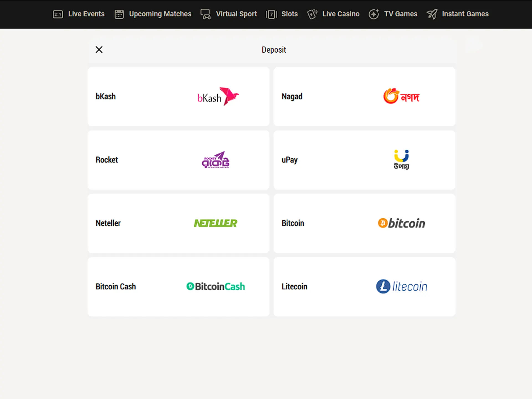Select the bKash deposit method label
532x399 pixels.
(106, 96)
